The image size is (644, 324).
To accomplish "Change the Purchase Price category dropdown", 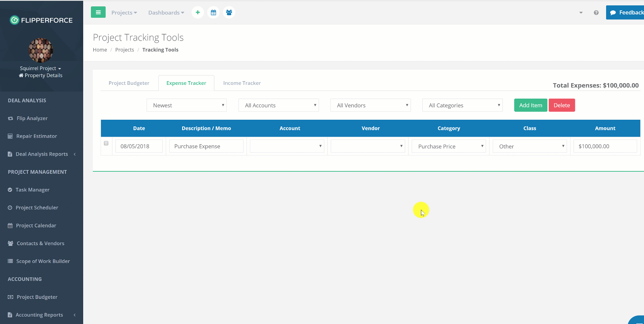I will [x=448, y=146].
